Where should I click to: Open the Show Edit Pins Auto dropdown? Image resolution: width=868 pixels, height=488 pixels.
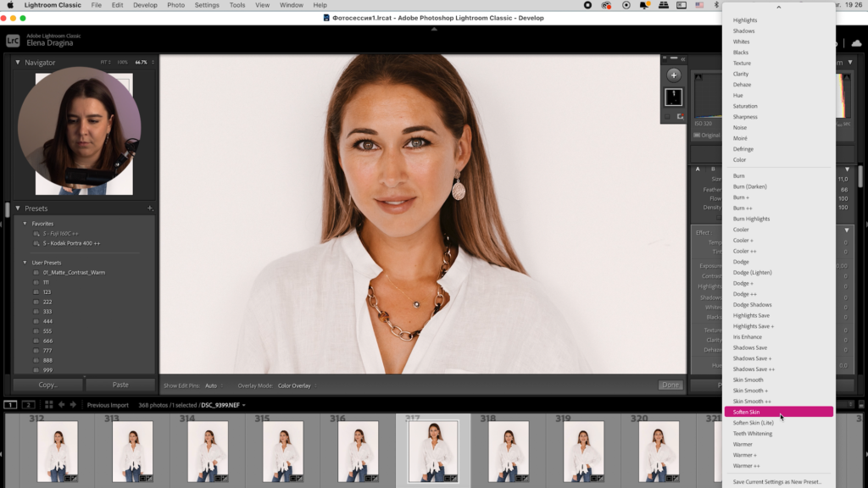(214, 385)
